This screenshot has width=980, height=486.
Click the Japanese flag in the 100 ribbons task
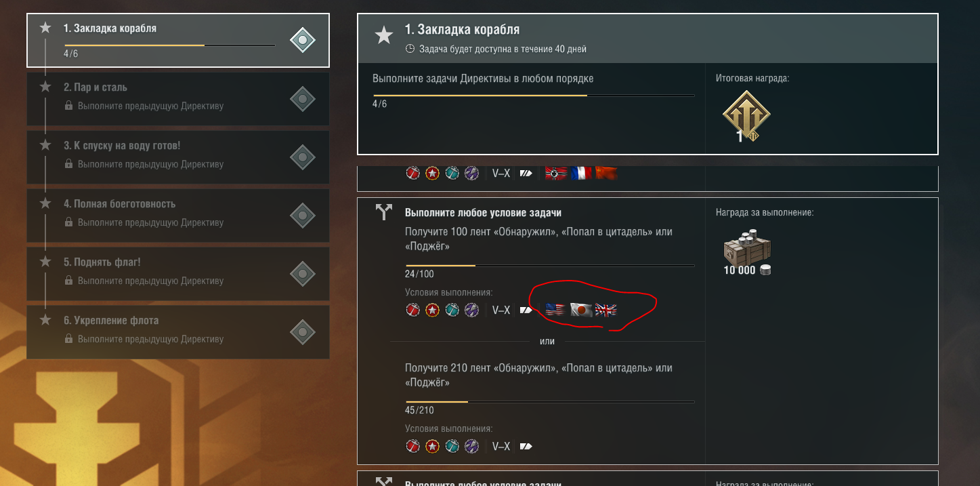(x=580, y=310)
